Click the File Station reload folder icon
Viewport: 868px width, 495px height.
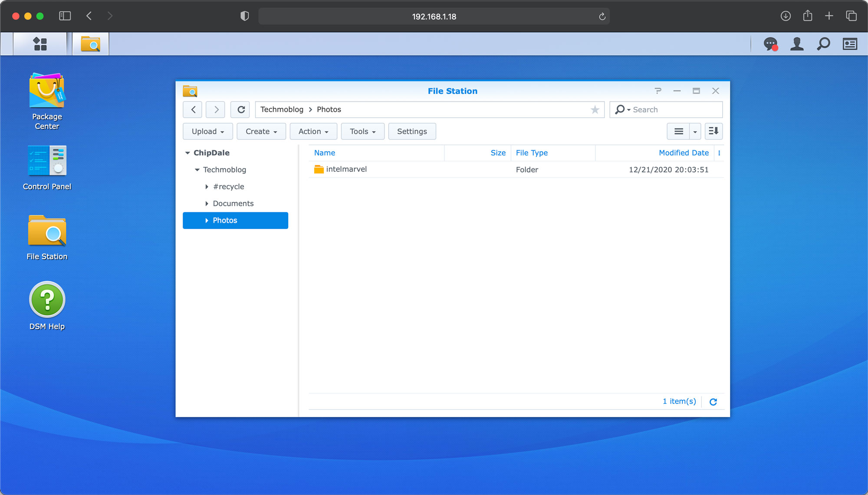coord(241,109)
